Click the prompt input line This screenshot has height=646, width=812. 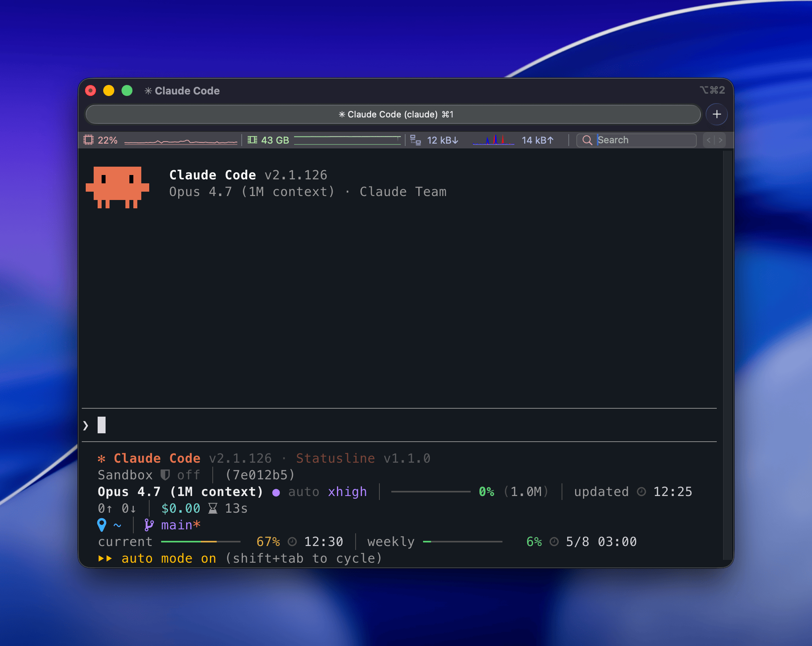399,425
